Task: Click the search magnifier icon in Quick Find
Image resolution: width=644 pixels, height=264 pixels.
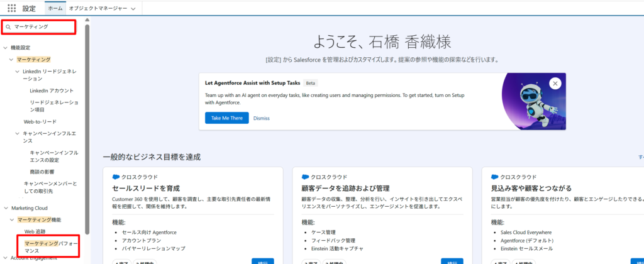Action: [x=8, y=26]
